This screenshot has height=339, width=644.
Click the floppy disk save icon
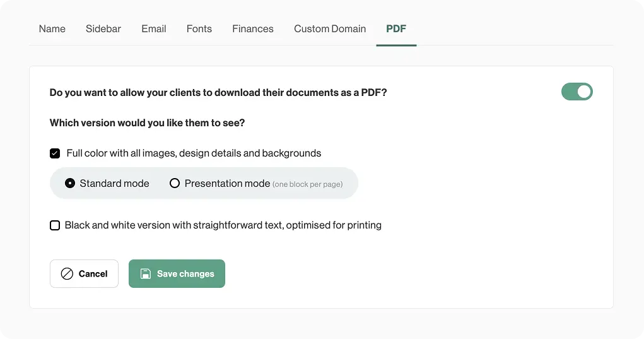[x=145, y=274]
